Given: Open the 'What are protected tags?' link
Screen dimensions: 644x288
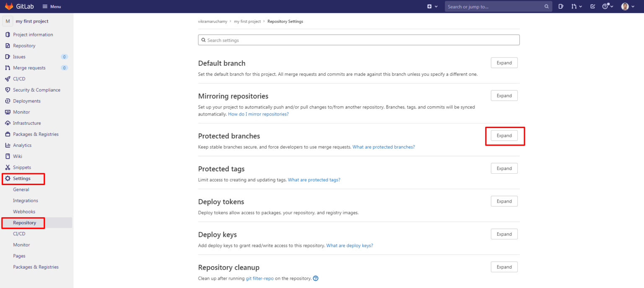Looking at the screenshot, I should (x=314, y=180).
